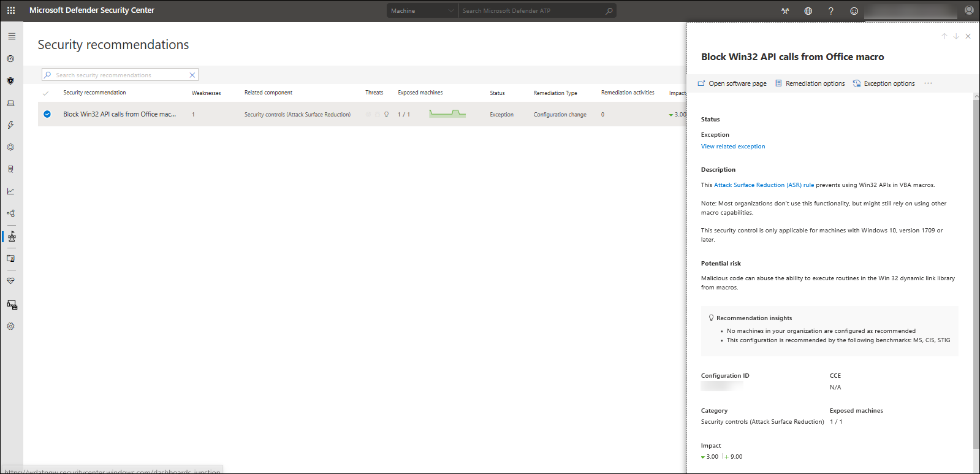Image resolution: width=980 pixels, height=474 pixels.
Task: Click the globe icon in top bar
Action: pyautogui.click(x=808, y=11)
